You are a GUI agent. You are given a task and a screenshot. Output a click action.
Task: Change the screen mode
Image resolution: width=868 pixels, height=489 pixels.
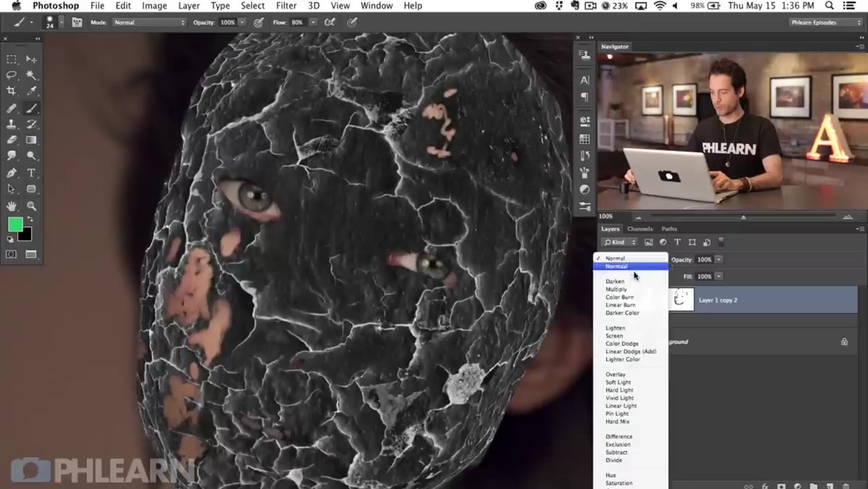[31, 254]
